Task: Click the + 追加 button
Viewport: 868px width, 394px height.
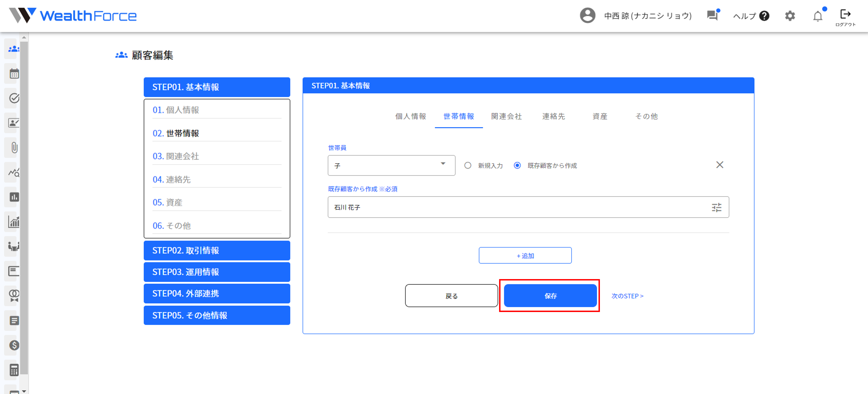Action: pos(525,256)
